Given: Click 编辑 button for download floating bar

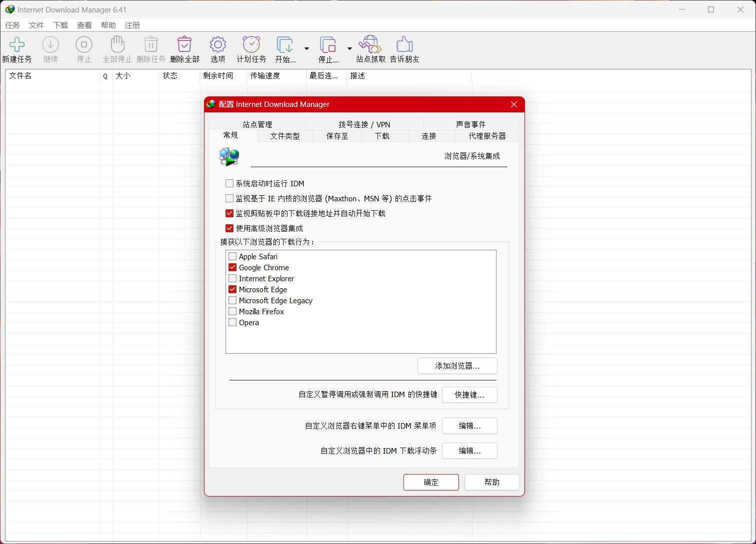Looking at the screenshot, I should coord(469,451).
